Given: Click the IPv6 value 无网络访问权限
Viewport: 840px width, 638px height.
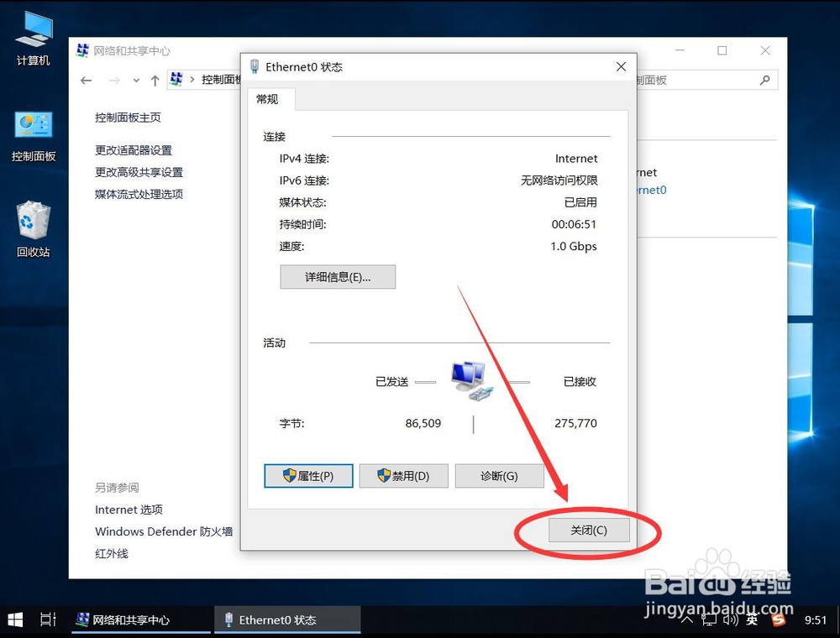Looking at the screenshot, I should 559,180.
